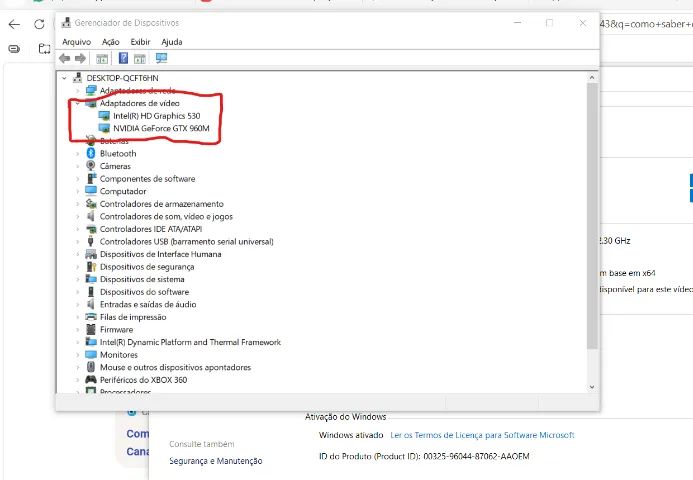Collapse the Adaptadores de vídeo node
Image resolution: width=693 pixels, height=480 pixels.
point(78,103)
